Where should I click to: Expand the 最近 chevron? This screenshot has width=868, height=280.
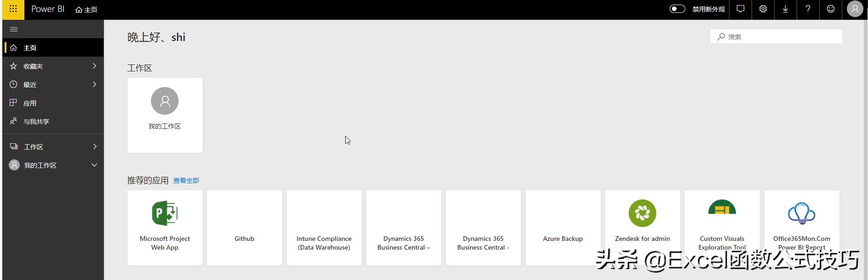click(94, 84)
